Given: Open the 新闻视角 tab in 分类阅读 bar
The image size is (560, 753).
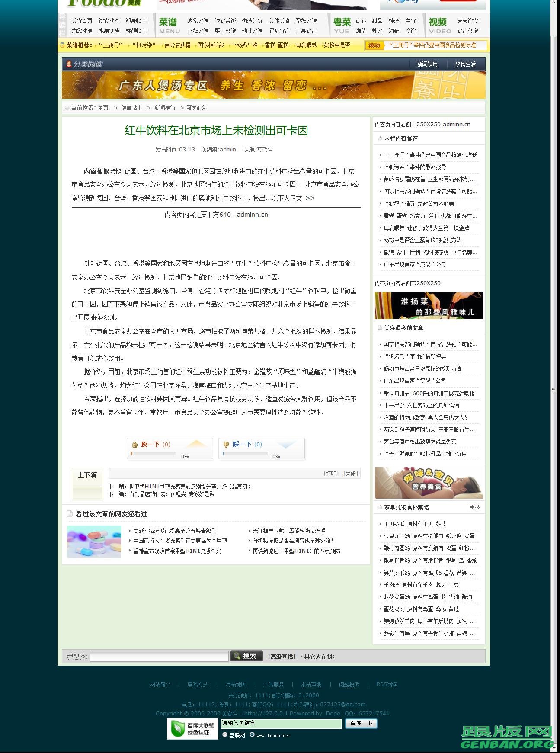Looking at the screenshot, I should tap(427, 64).
